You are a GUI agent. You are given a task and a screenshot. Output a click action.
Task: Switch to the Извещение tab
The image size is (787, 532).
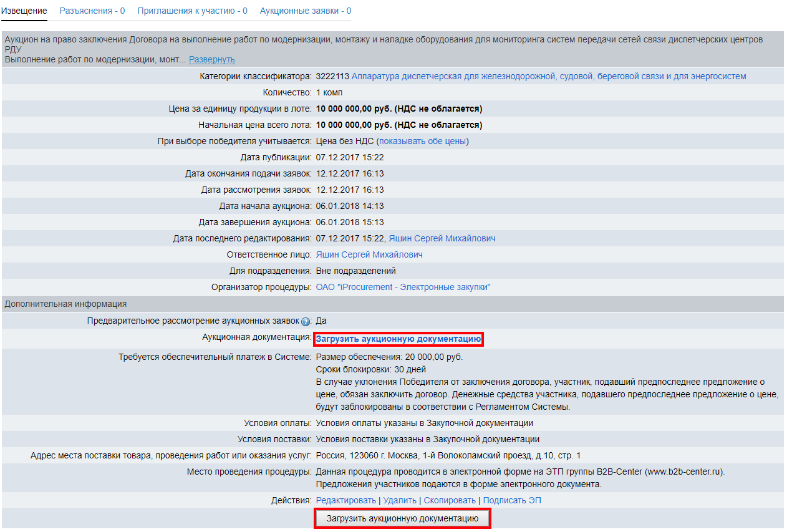(x=24, y=11)
